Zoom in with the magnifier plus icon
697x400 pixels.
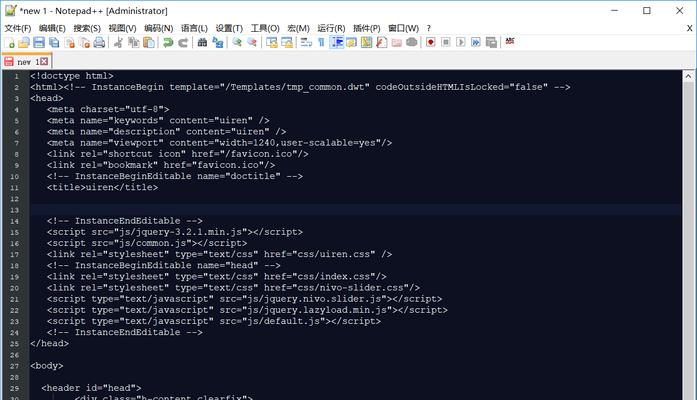coord(237,43)
